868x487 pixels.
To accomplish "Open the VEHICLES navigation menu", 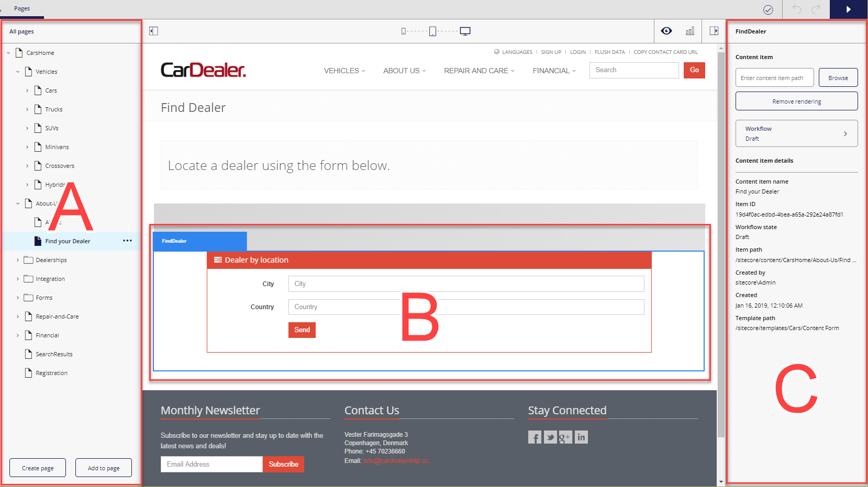I will point(344,71).
